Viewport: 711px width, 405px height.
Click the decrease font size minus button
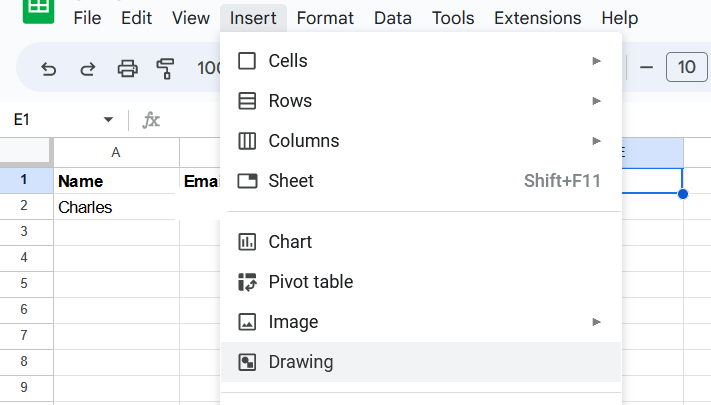pyautogui.click(x=646, y=67)
